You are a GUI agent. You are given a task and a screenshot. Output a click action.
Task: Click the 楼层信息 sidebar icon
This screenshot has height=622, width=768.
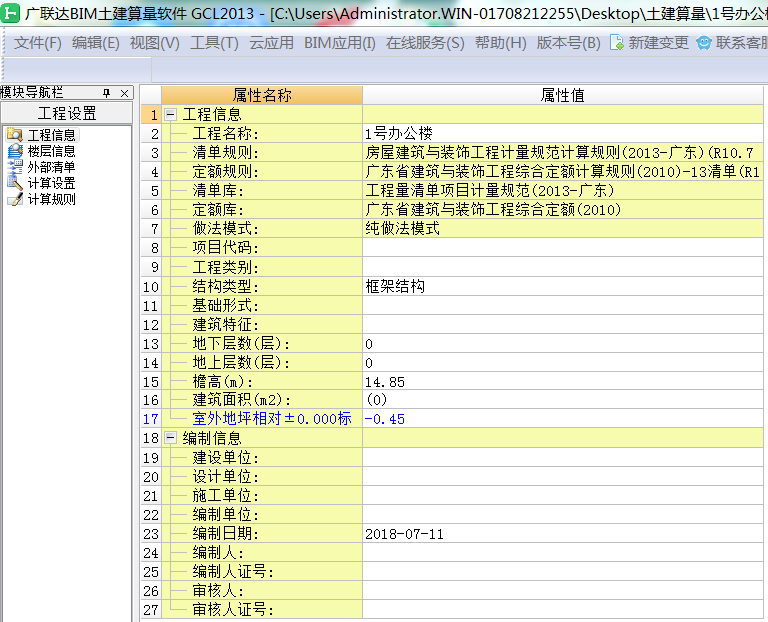pyautogui.click(x=15, y=150)
